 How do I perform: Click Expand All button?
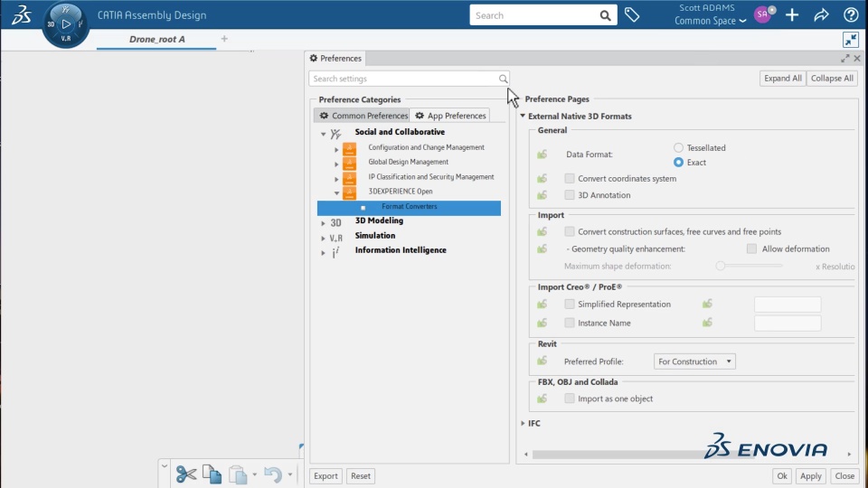[782, 78]
